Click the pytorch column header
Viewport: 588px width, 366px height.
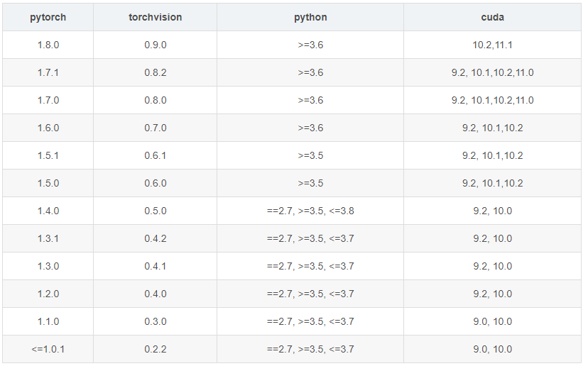coord(48,17)
